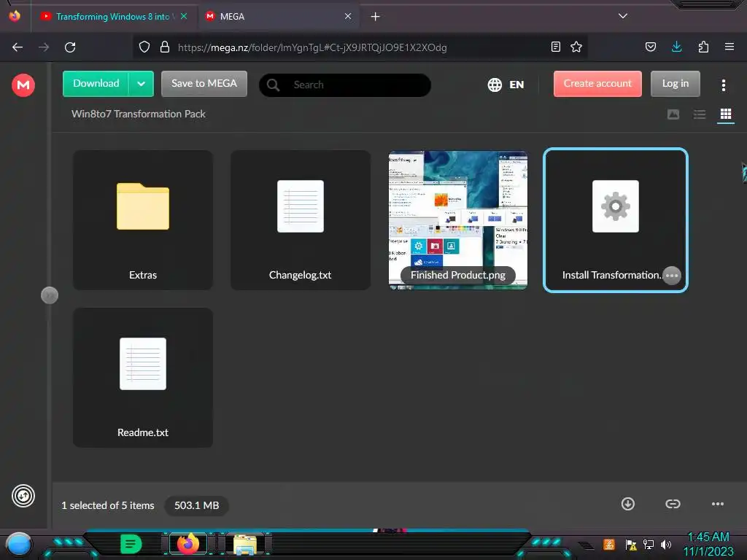
Task: Click the green Download button
Action: point(96,84)
